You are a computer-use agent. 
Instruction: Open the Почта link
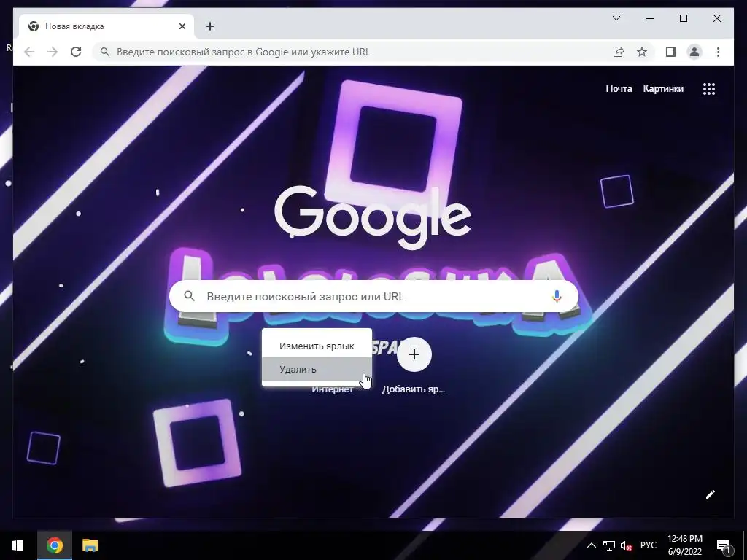[619, 88]
